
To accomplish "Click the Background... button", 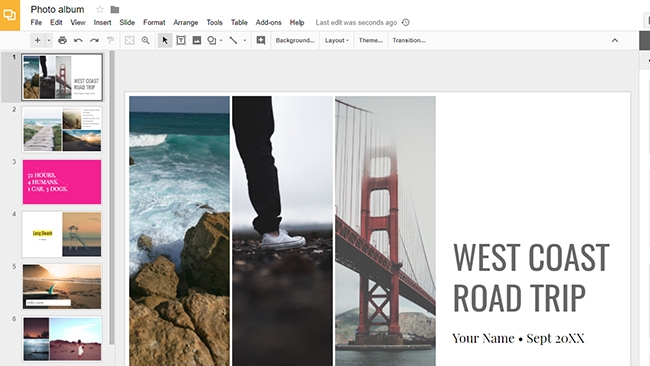I will [295, 40].
